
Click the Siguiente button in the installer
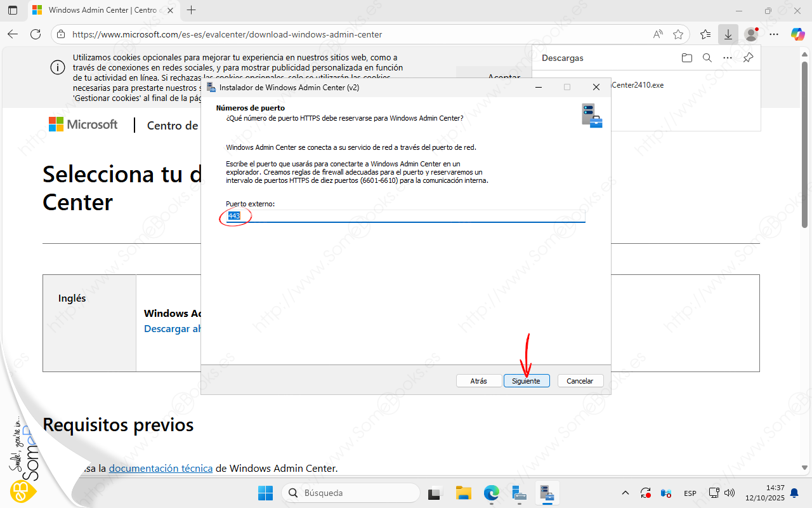point(526,381)
